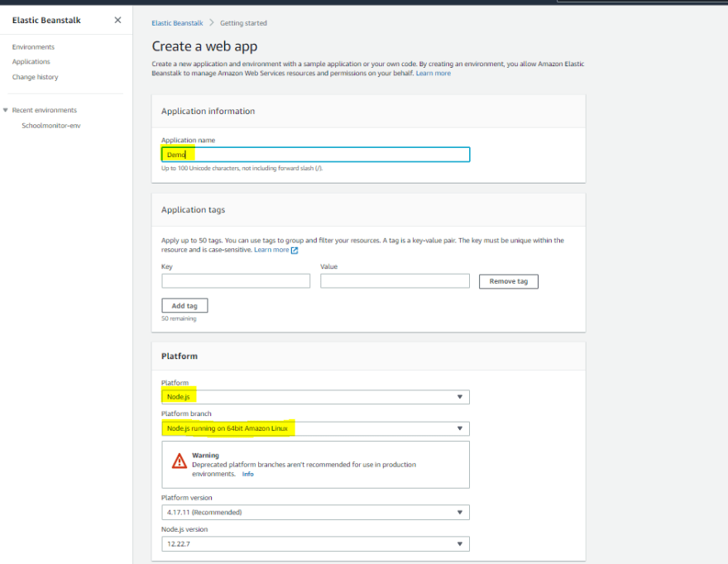The height and width of the screenshot is (564, 728).
Task: Click the Getting started breadcrumb text
Action: [243, 23]
